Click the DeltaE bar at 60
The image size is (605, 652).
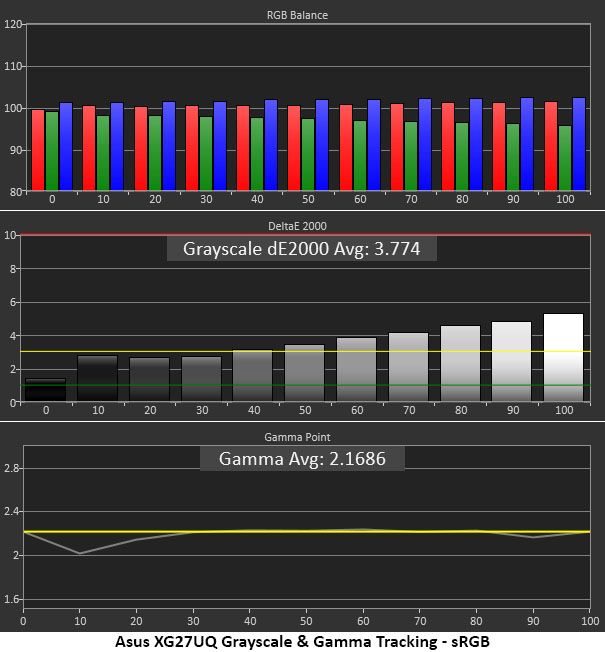point(357,370)
